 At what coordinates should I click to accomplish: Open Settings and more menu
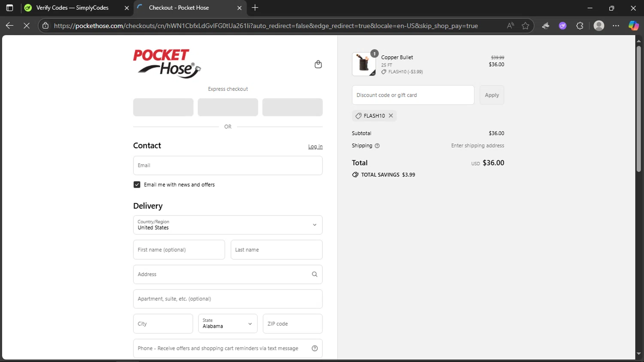click(616, 26)
